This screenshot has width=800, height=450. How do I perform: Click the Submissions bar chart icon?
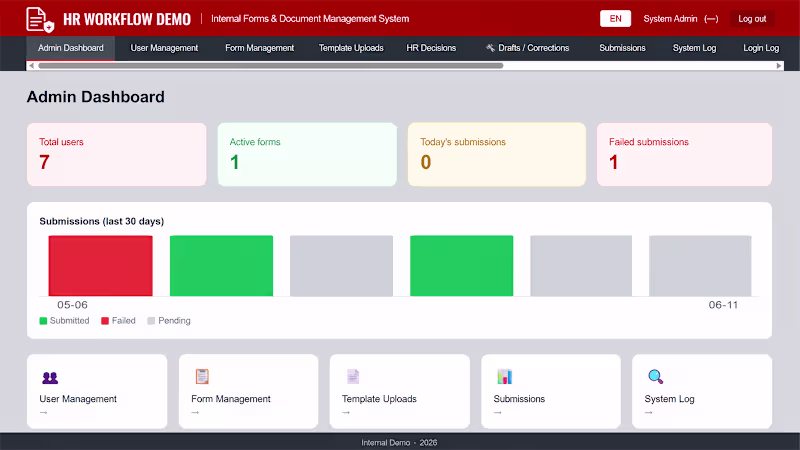pos(504,377)
